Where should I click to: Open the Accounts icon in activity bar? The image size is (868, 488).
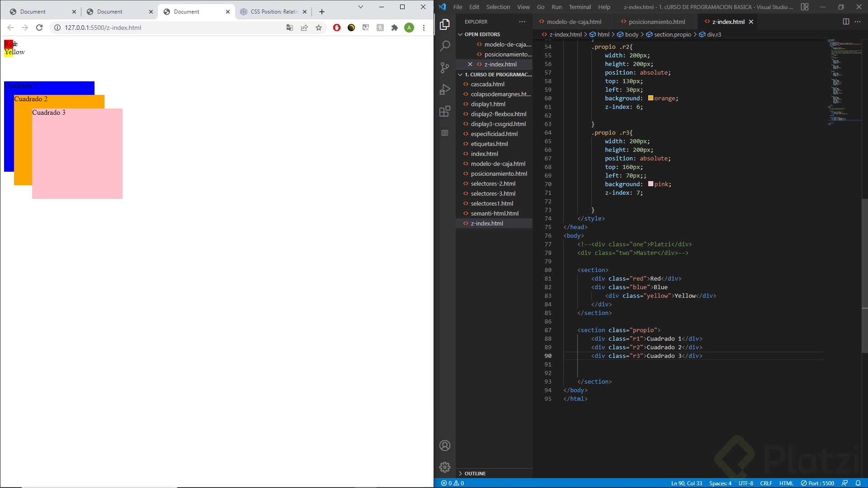(445, 446)
